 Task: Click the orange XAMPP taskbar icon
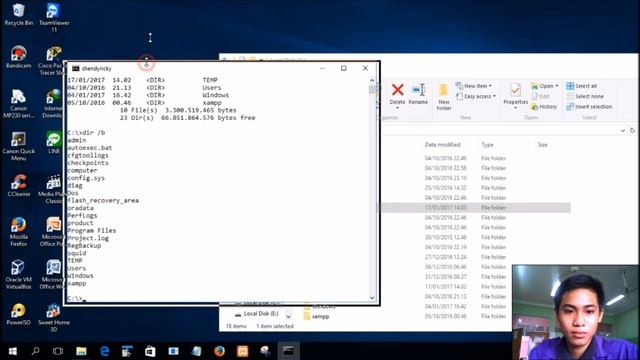coord(242,351)
